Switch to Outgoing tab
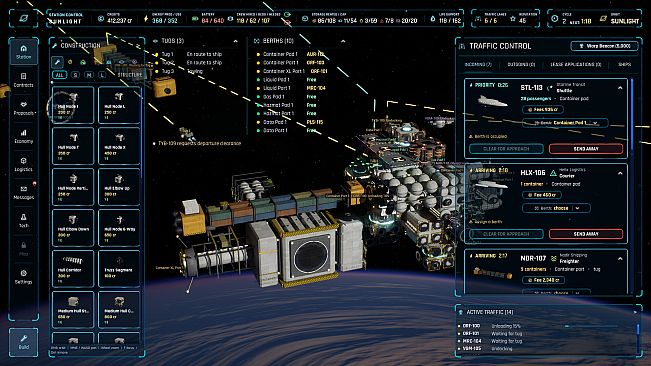 click(521, 64)
